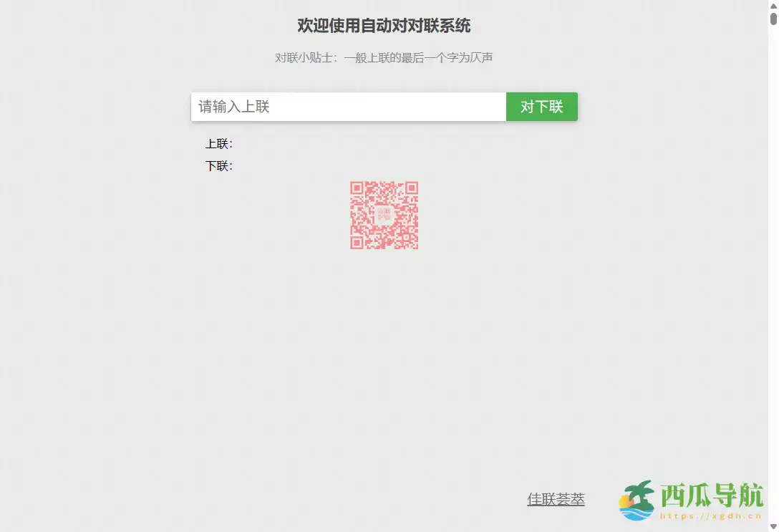The image size is (779, 532).
Task: Click the center of the QR code
Action: point(384,216)
